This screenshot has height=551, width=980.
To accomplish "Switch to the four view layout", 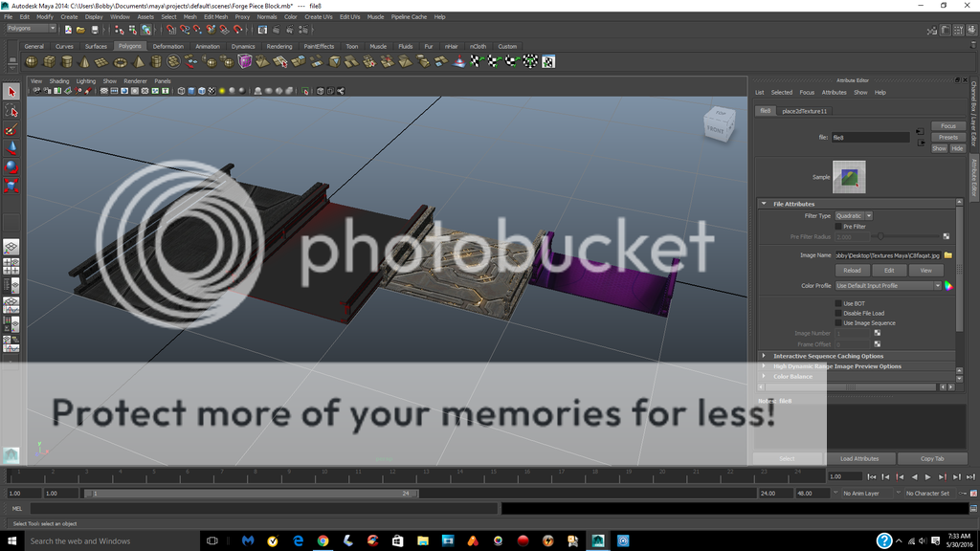I will (11, 267).
